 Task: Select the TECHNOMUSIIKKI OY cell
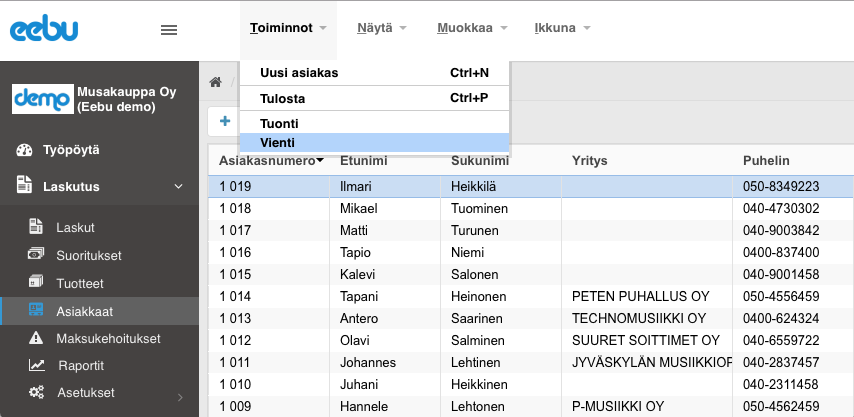coord(646,318)
